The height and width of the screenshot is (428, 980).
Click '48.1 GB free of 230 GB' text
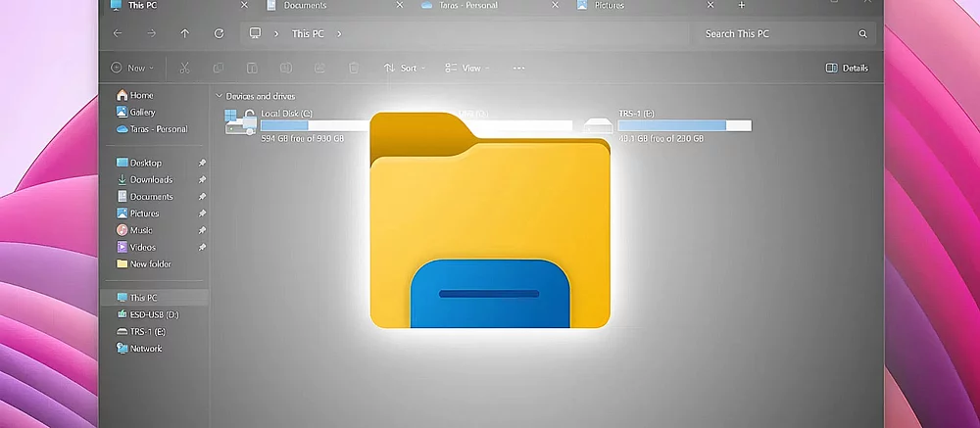pos(661,138)
